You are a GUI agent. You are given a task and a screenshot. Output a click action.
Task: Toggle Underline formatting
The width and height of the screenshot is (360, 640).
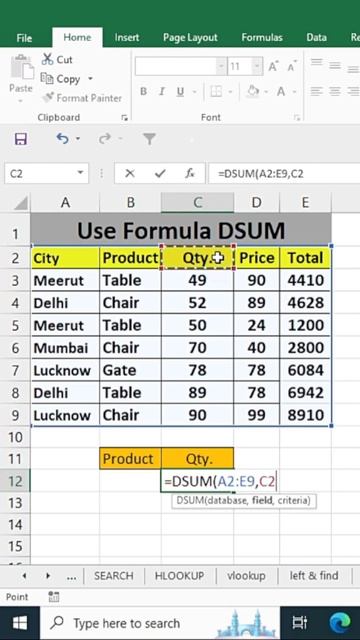click(x=180, y=91)
